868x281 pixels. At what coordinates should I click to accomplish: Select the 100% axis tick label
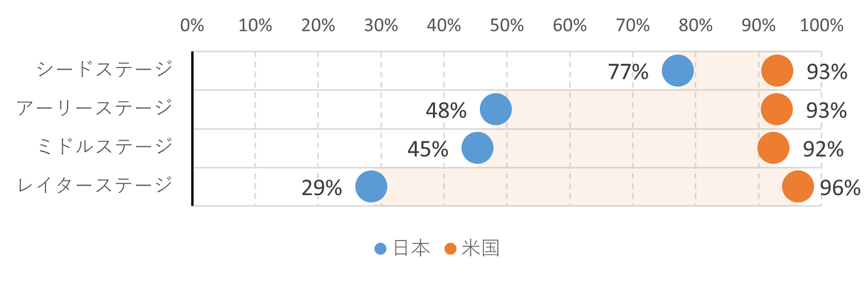pos(821,25)
